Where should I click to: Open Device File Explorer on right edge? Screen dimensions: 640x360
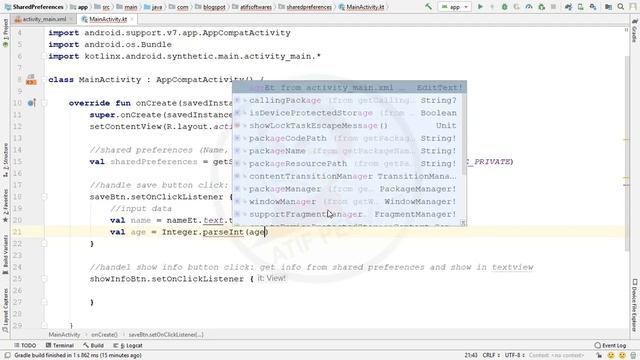coord(634,305)
